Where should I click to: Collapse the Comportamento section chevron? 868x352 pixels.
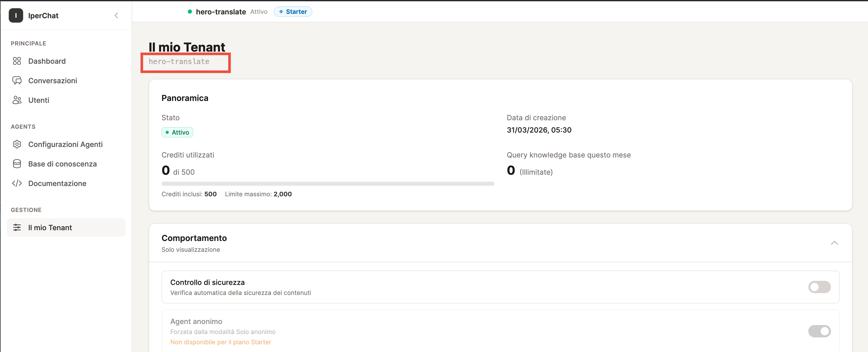[835, 243]
